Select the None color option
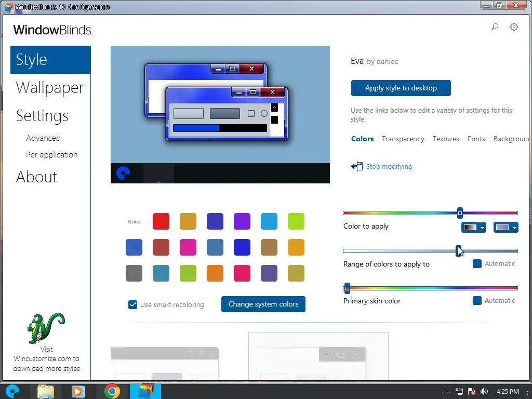 pos(134,221)
